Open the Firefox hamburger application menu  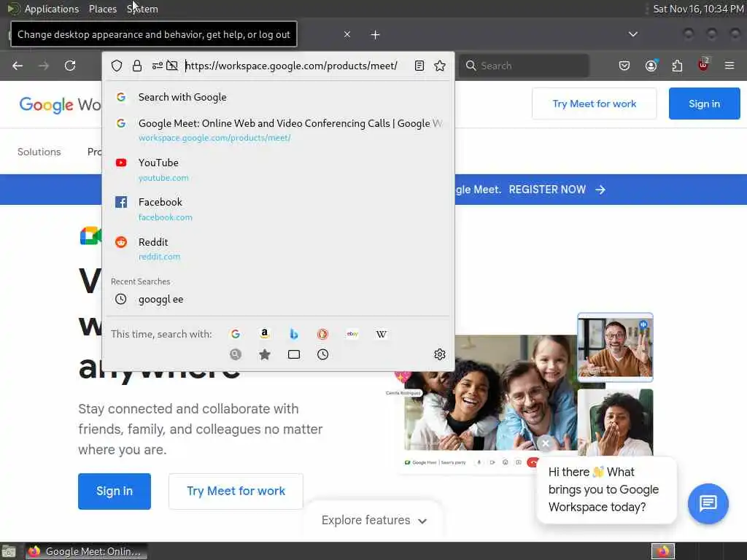click(x=729, y=66)
